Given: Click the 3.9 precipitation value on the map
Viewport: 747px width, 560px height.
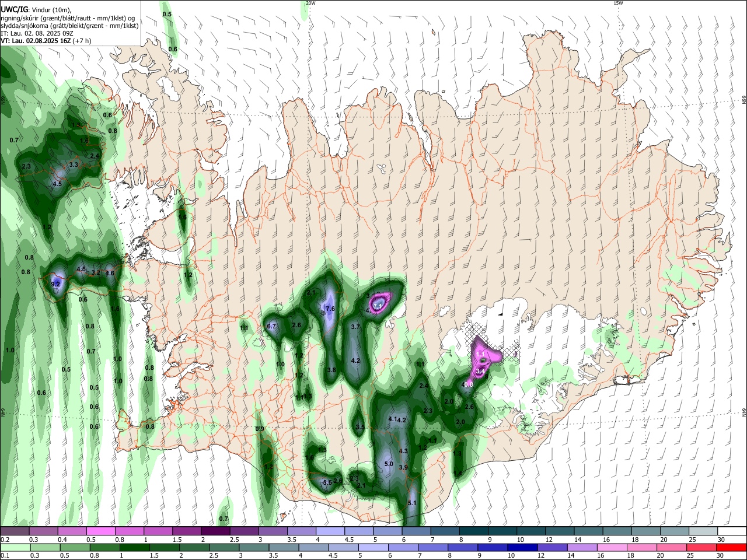Looking at the screenshot, I should click(403, 467).
